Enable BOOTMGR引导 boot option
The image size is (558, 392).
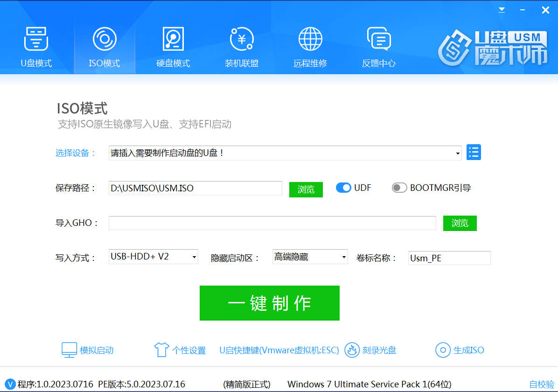click(x=399, y=188)
